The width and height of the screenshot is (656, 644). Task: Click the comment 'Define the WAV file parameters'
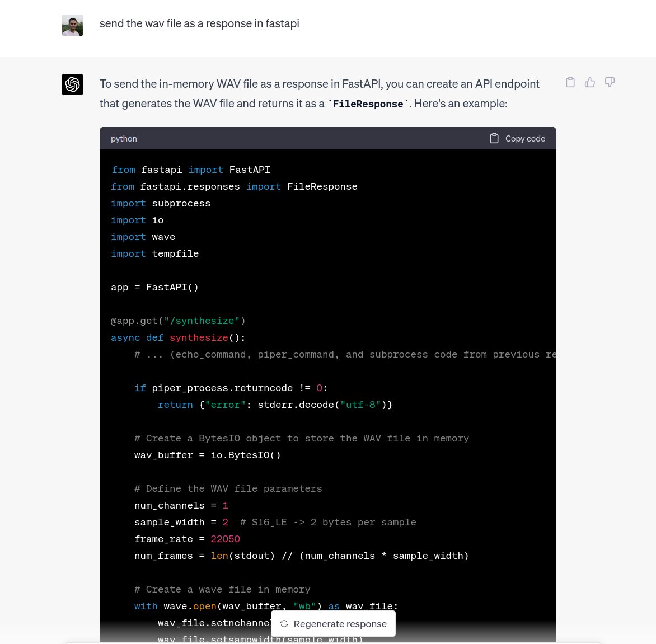coord(228,488)
